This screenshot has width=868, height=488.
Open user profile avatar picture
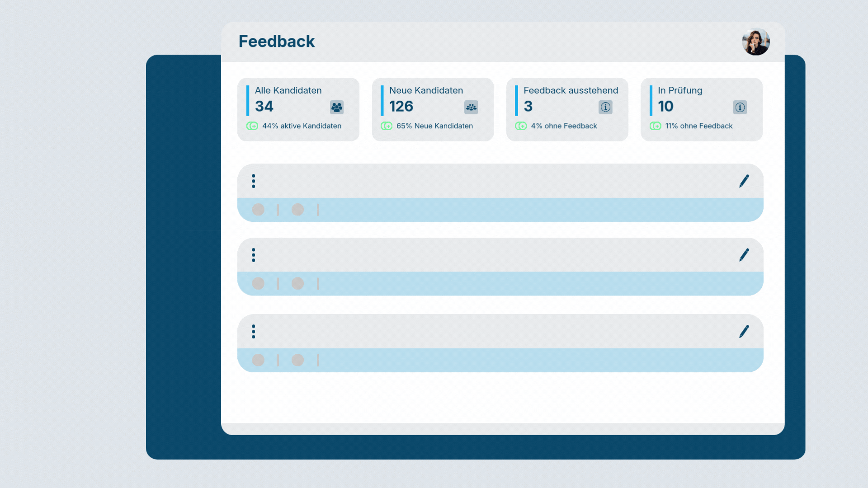(755, 42)
